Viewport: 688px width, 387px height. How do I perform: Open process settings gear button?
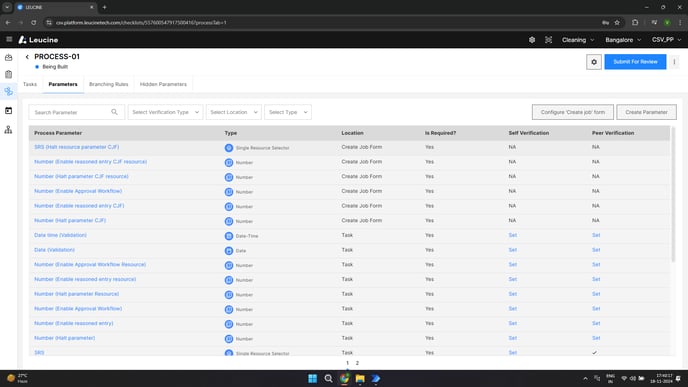(x=594, y=62)
